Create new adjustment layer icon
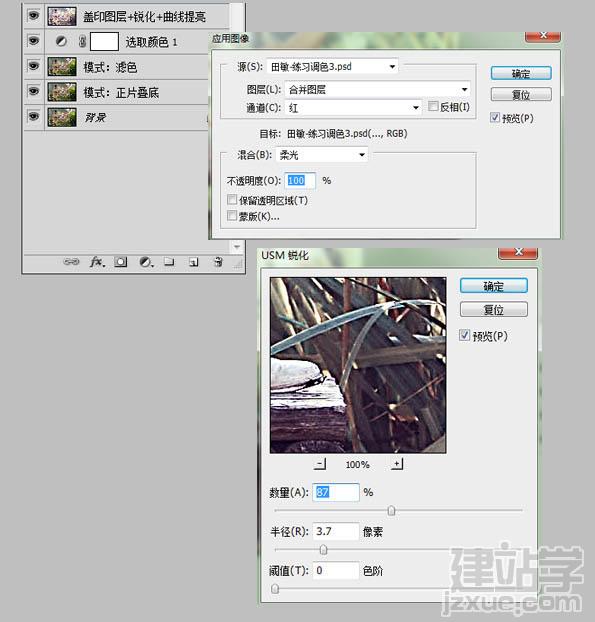The width and height of the screenshot is (595, 622). pos(146,262)
